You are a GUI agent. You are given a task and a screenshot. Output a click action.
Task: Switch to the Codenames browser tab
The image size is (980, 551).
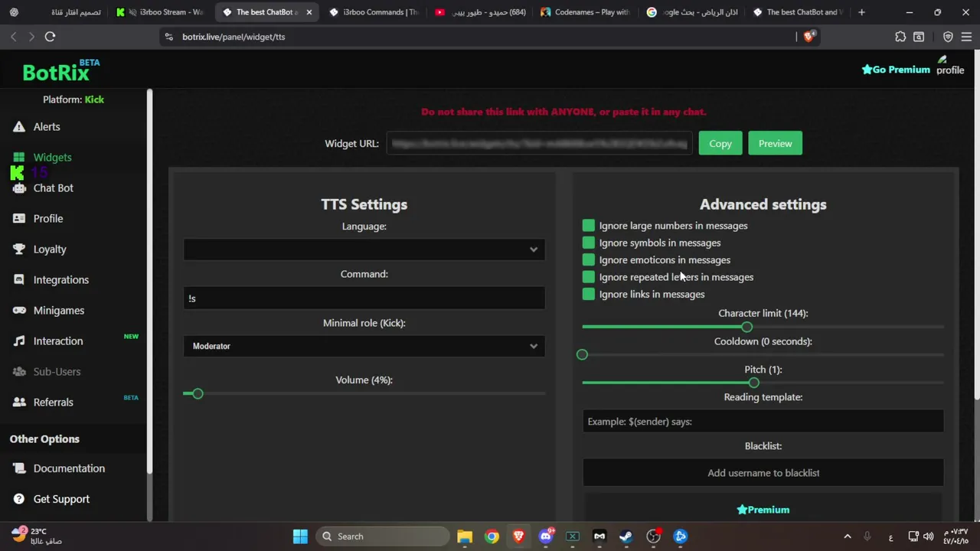coord(584,12)
